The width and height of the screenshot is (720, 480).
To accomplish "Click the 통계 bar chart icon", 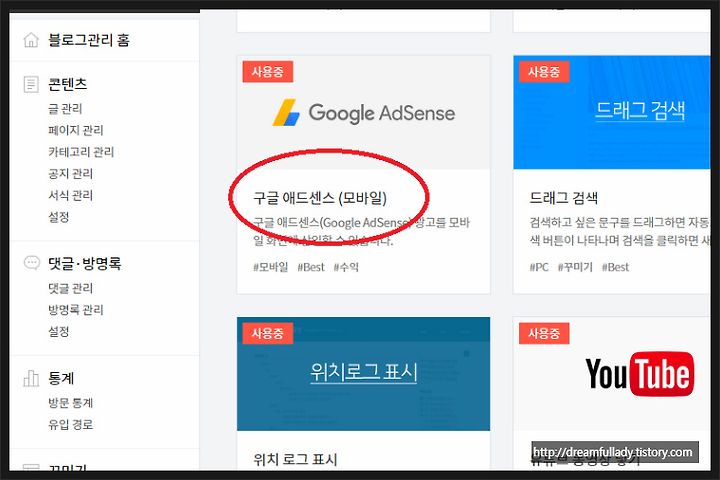I will 31,378.
